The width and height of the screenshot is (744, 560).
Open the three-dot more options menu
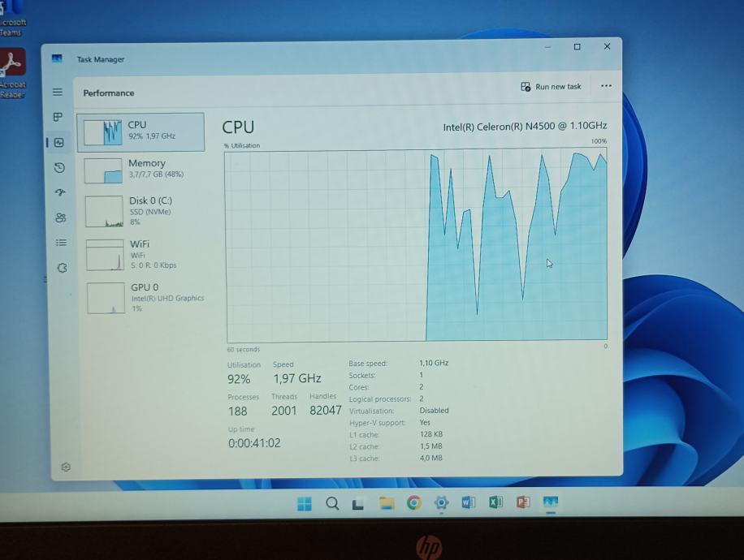[606, 86]
